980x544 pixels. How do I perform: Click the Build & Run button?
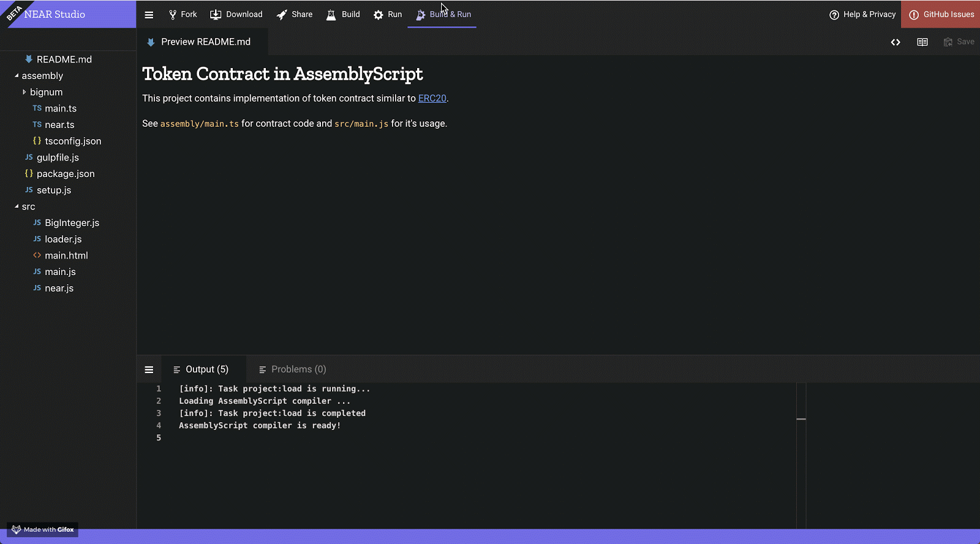pyautogui.click(x=442, y=15)
